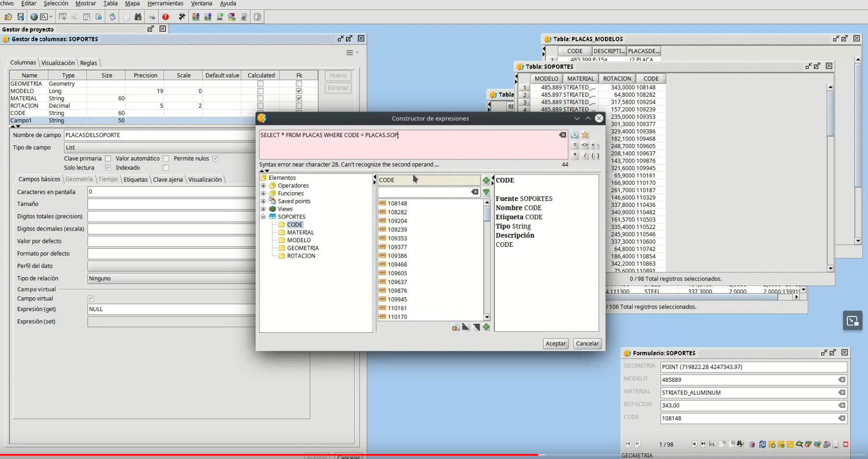Screen dimensions: 868x459
Task: Expand the Operadores tree node
Action: tap(263, 186)
